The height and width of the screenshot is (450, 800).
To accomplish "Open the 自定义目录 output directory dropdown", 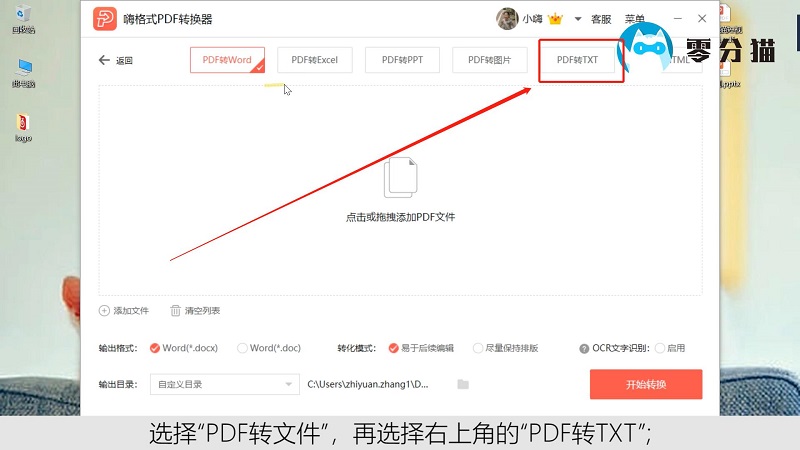I will click(x=224, y=384).
